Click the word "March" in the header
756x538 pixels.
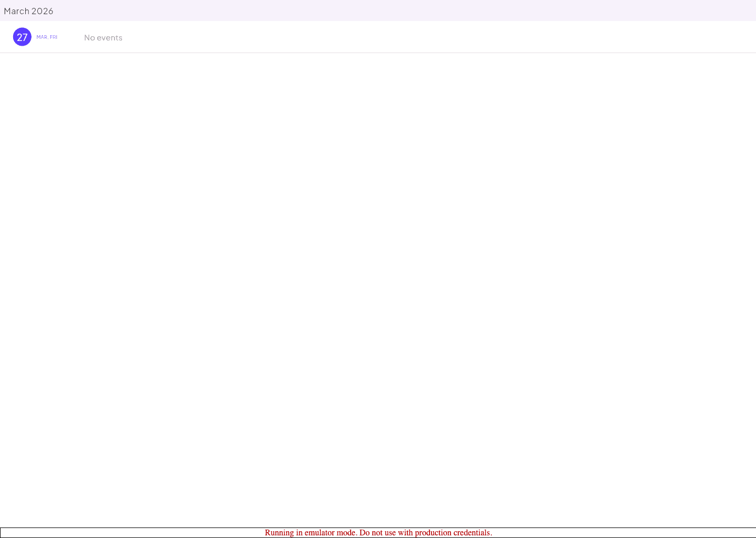16,11
